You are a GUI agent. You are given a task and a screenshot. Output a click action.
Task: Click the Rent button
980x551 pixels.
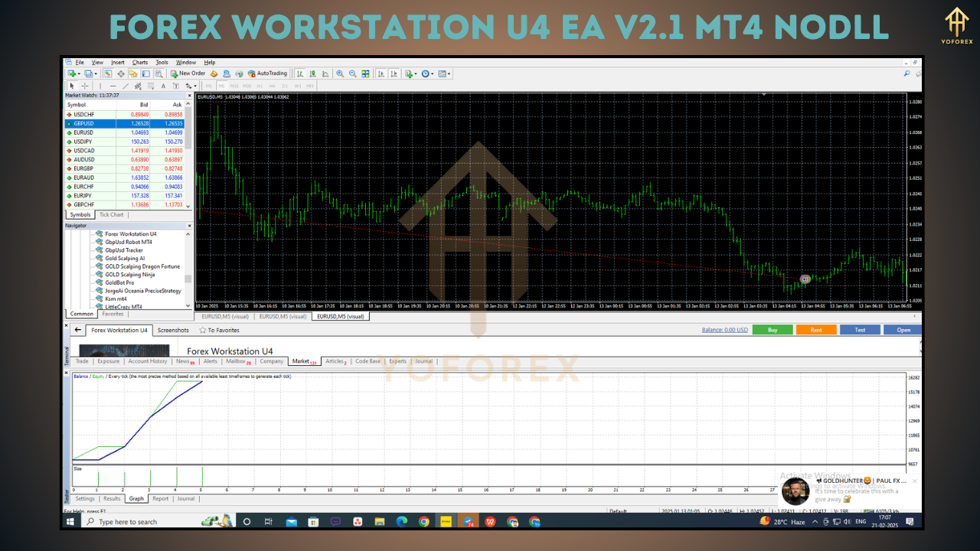[x=816, y=329]
